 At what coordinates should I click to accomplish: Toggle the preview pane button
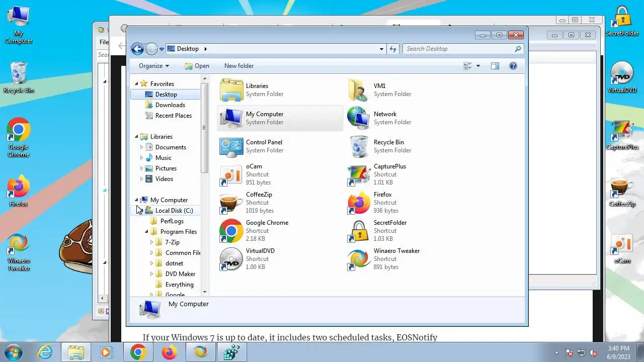(x=495, y=66)
